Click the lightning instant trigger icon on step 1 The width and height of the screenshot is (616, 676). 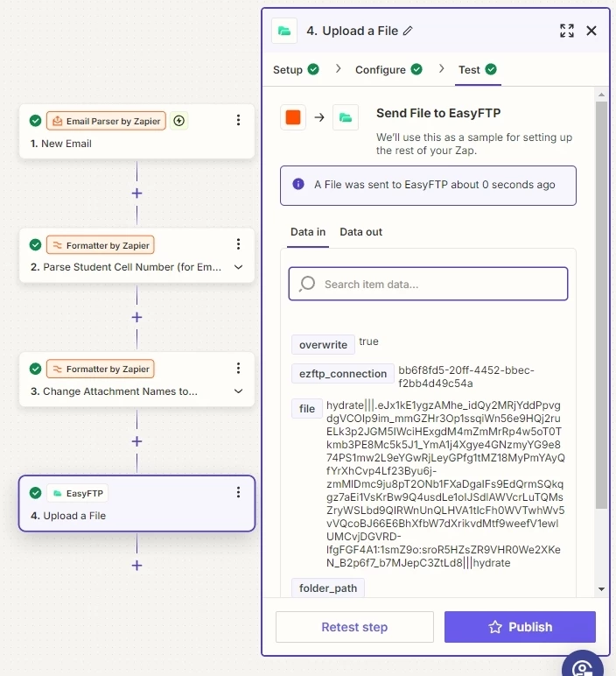tap(179, 121)
